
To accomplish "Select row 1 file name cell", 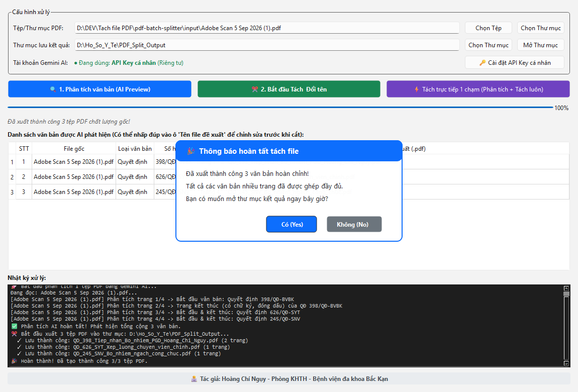I will 74,162.
